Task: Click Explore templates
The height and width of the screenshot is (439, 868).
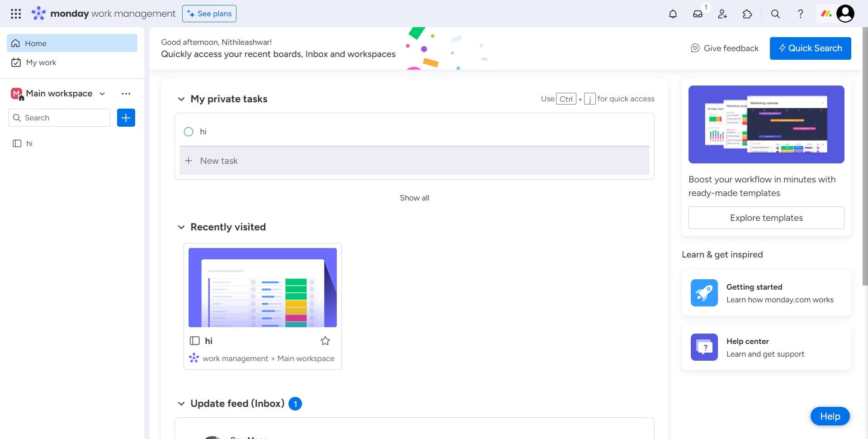Action: pos(766,218)
